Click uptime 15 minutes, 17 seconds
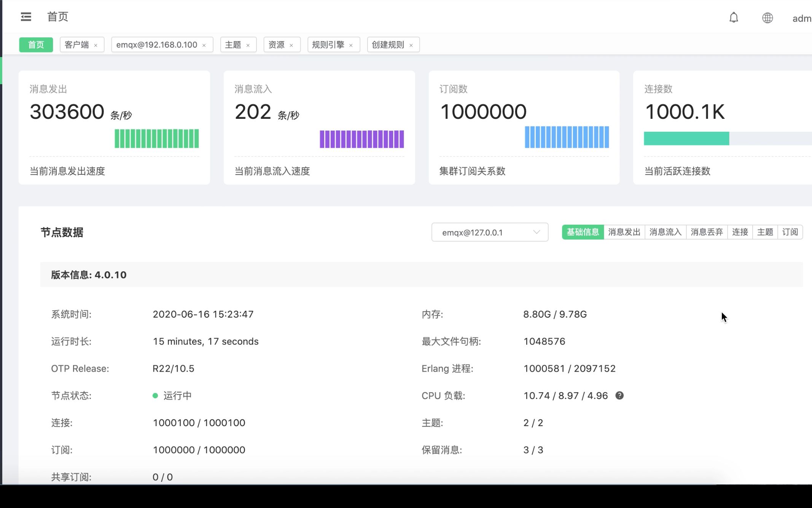Image resolution: width=812 pixels, height=508 pixels. pos(205,341)
